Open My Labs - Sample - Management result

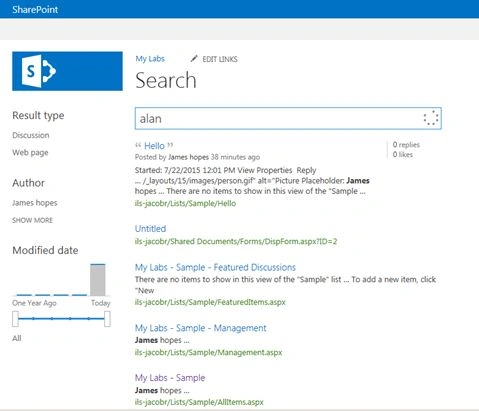point(201,328)
